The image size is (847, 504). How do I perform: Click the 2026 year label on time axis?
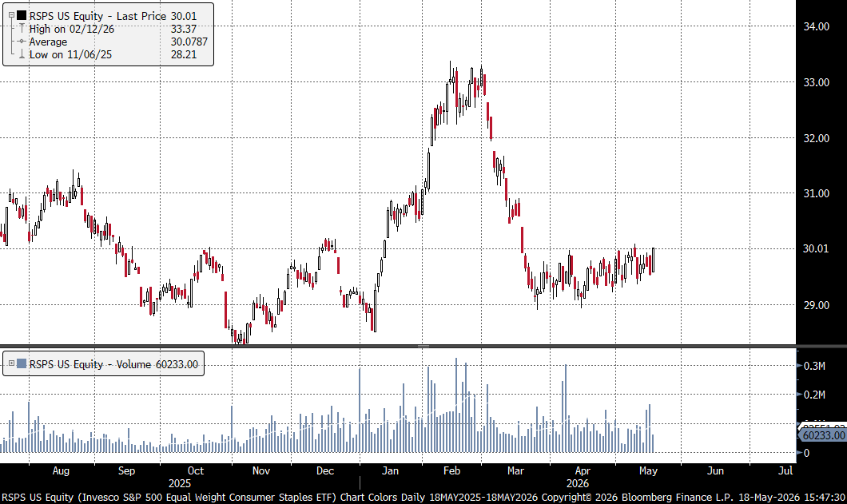click(578, 483)
